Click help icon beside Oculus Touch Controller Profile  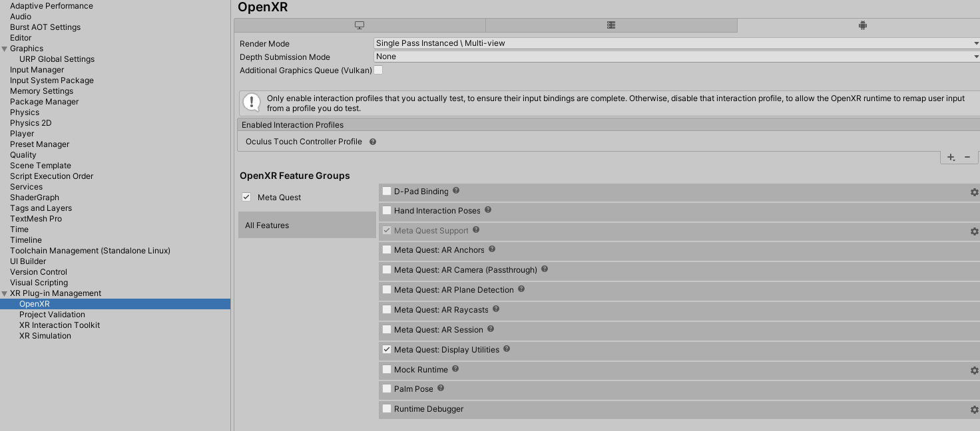point(372,141)
